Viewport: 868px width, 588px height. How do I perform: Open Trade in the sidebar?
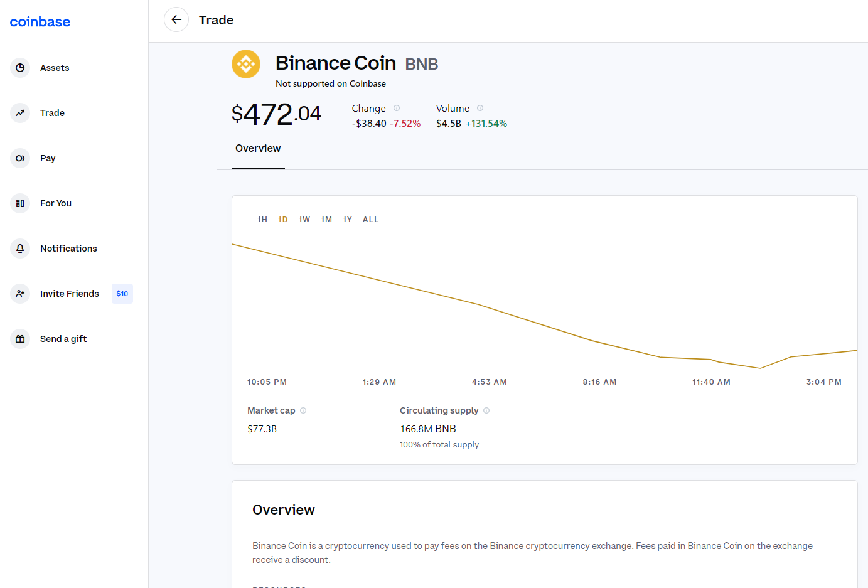click(x=52, y=113)
